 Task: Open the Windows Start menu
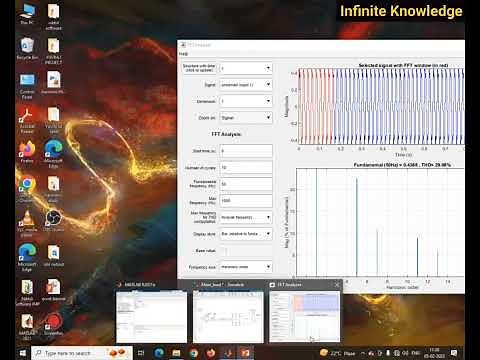(23, 353)
